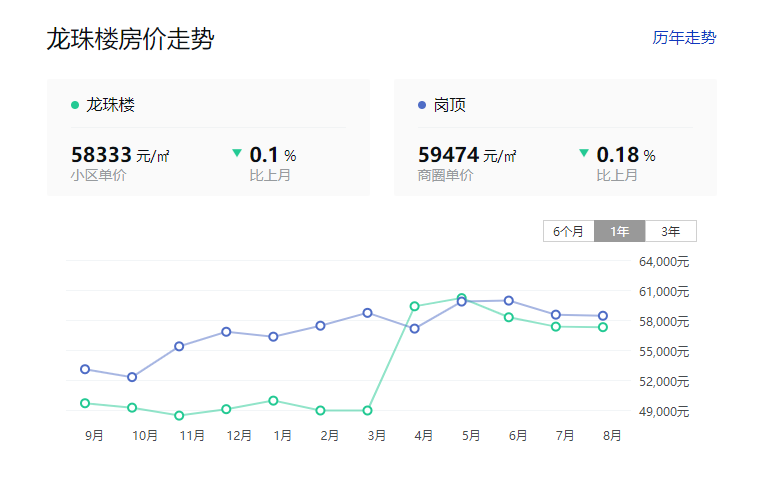Click the 小区单价 label
775x488 pixels.
pos(99,175)
